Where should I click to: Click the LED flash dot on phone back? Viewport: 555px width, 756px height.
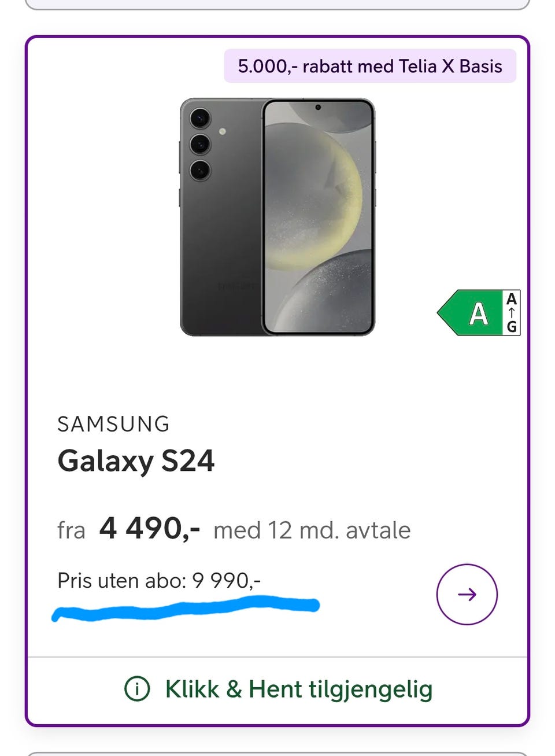pyautogui.click(x=223, y=132)
